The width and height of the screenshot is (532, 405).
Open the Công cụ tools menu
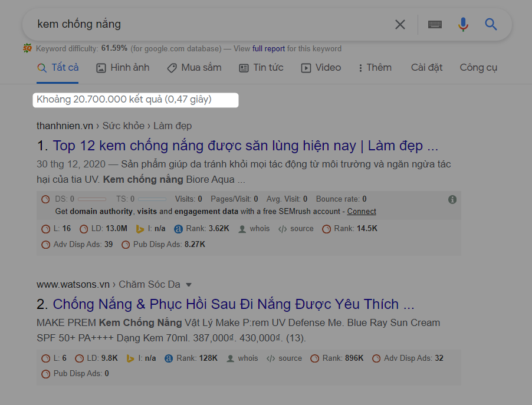coord(478,68)
